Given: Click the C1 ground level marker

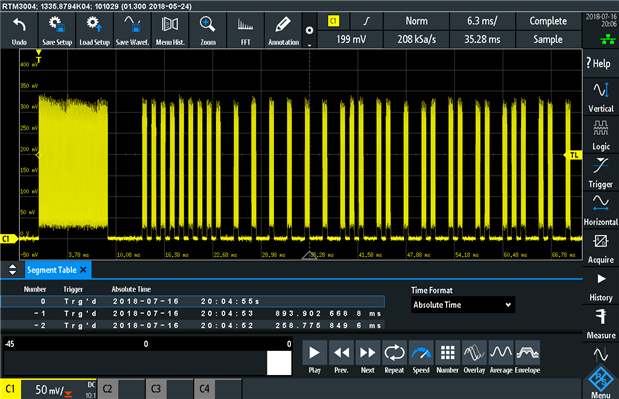Looking at the screenshot, I should 9,239.
